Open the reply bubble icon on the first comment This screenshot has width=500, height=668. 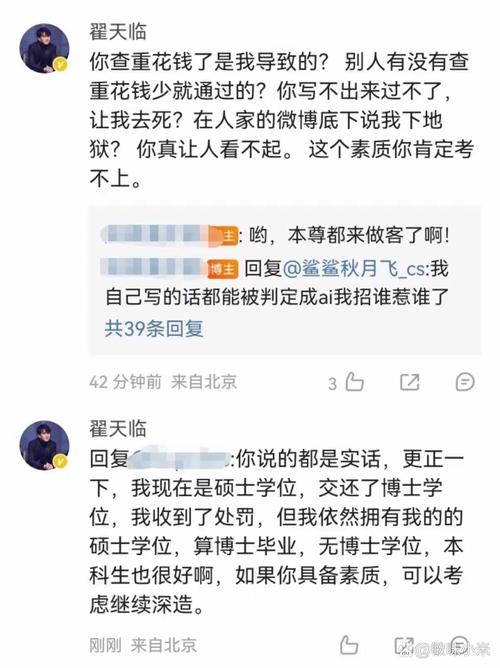tap(465, 382)
